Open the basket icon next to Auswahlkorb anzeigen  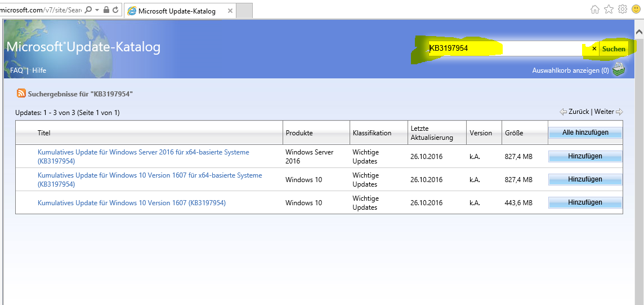click(x=619, y=69)
